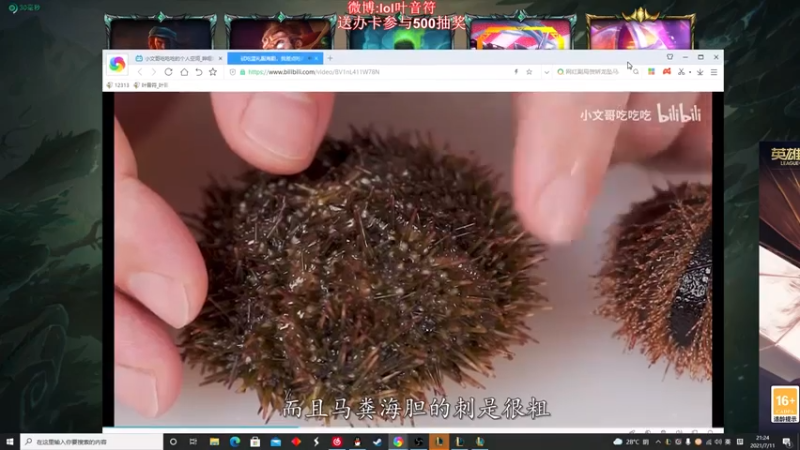Open Windows notification center
This screenshot has width=800, height=450.
point(787,442)
